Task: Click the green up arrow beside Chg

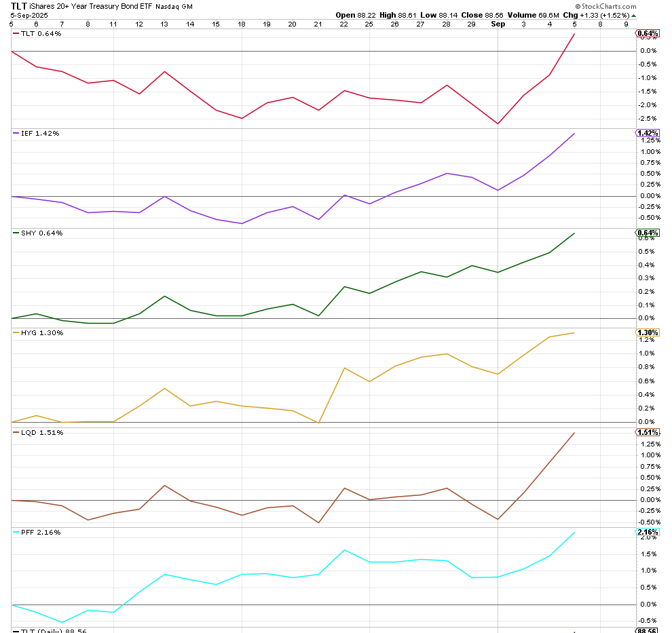Action: coord(634,15)
